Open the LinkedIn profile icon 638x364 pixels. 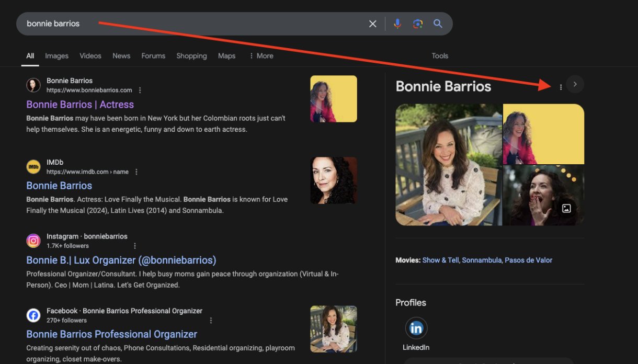416,328
